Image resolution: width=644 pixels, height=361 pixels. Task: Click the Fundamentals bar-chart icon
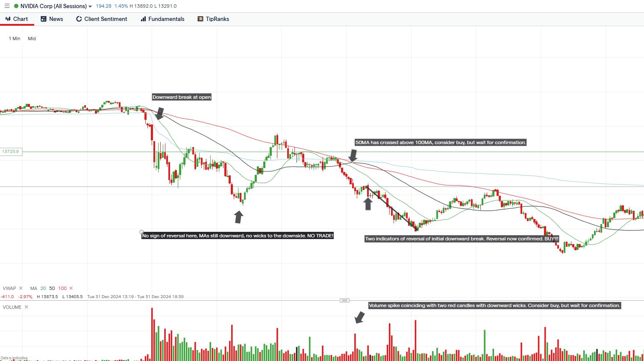click(x=144, y=19)
